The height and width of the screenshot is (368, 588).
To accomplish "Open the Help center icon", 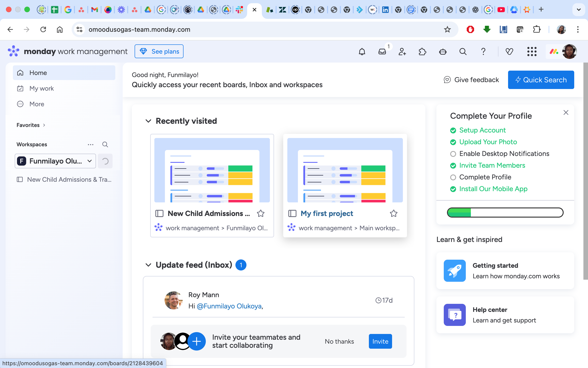I will coord(455,315).
